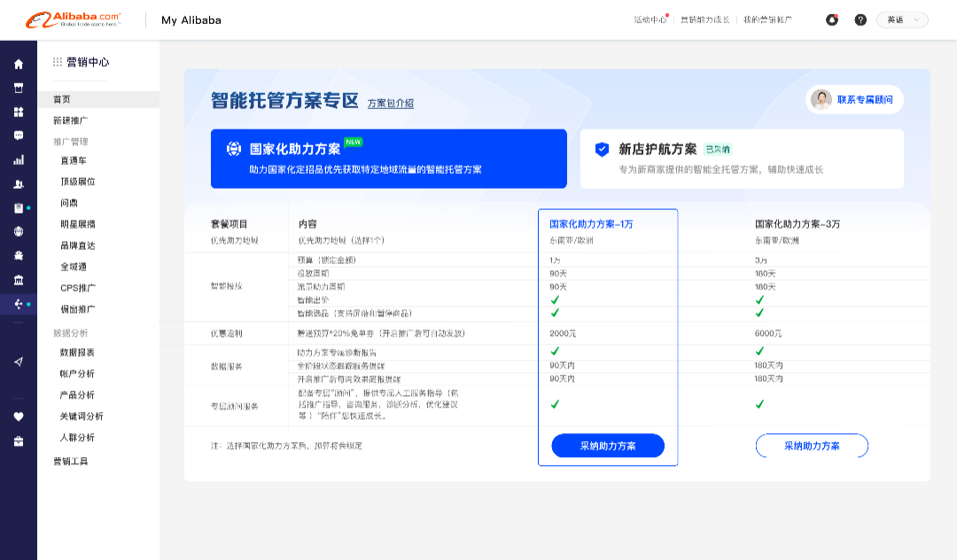The height and width of the screenshot is (560, 957).
Task: Open 全域通 in the sidebar
Action: tap(74, 267)
